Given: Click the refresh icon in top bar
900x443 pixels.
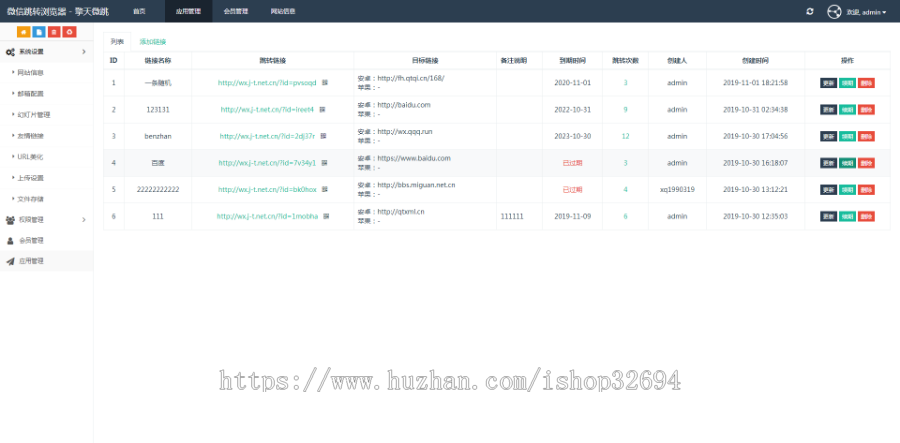Looking at the screenshot, I should point(810,11).
